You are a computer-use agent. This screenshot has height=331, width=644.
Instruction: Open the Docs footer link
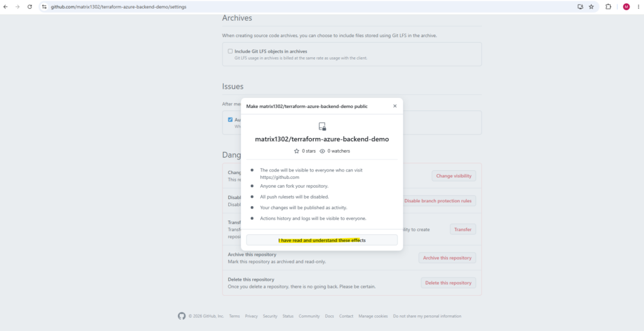click(330, 316)
